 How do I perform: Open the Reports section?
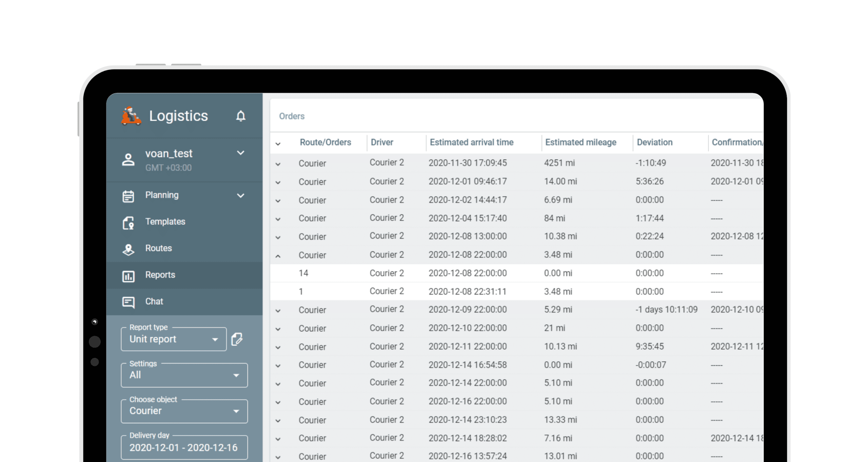point(160,275)
